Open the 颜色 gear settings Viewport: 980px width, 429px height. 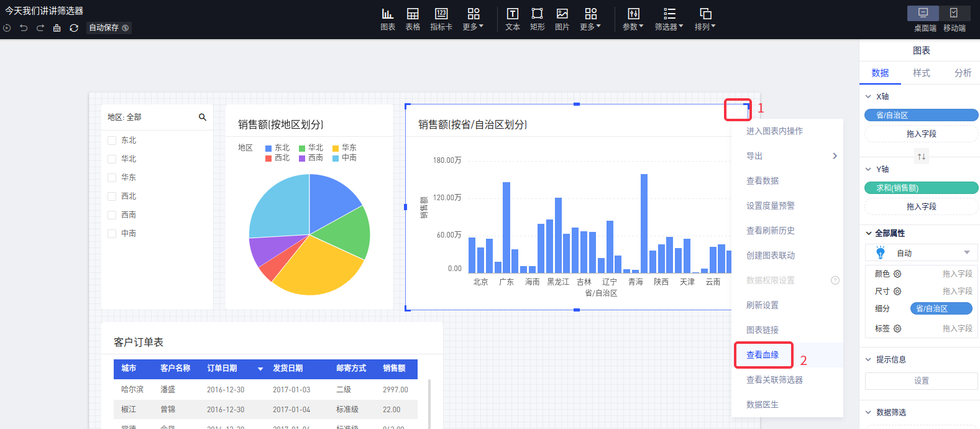897,274
